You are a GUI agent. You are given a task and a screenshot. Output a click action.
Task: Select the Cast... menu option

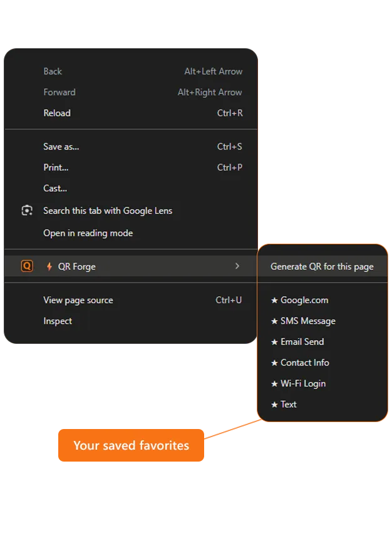131,189
